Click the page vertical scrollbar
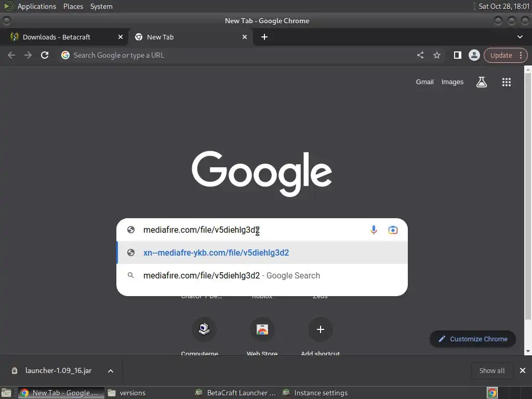Image resolution: width=532 pixels, height=399 pixels. pyautogui.click(x=528, y=197)
